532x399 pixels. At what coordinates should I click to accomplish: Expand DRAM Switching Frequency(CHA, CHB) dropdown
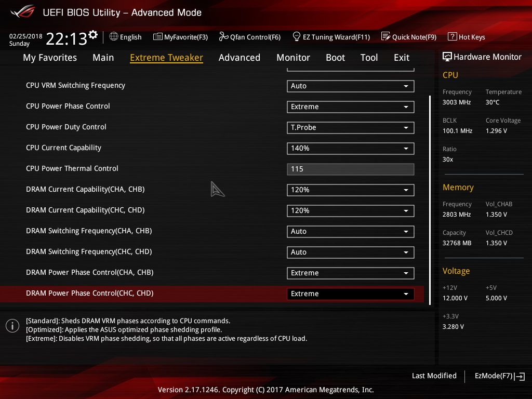coord(351,232)
